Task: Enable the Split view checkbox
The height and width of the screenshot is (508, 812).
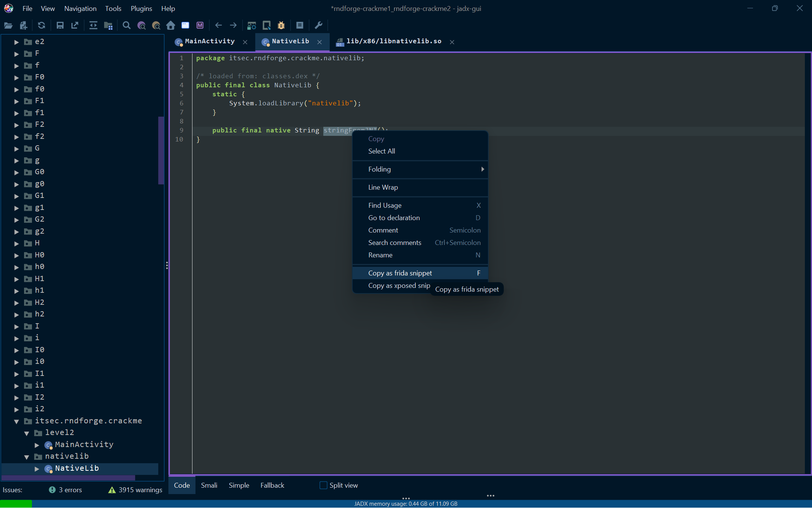Action: click(x=323, y=485)
